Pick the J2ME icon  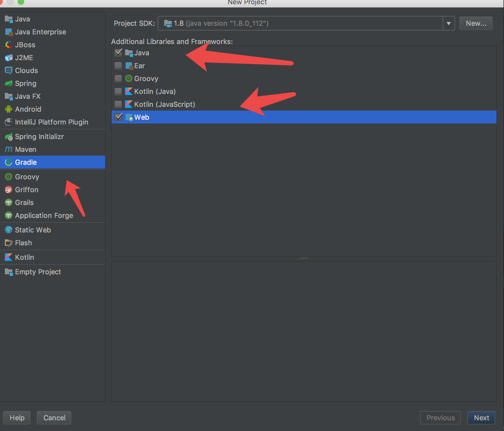pos(9,58)
